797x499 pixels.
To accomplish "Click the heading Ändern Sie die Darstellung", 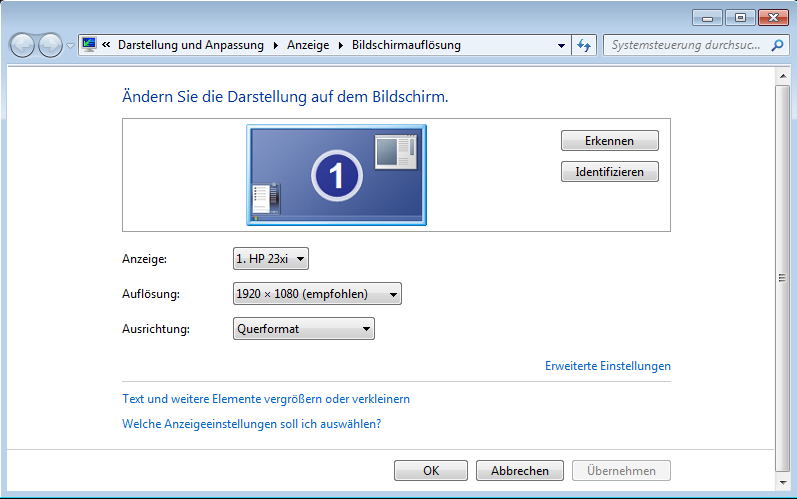I will (x=285, y=97).
